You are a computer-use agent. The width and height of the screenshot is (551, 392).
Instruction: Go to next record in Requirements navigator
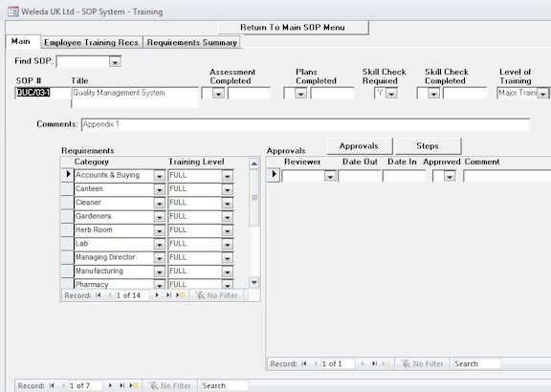(157, 295)
